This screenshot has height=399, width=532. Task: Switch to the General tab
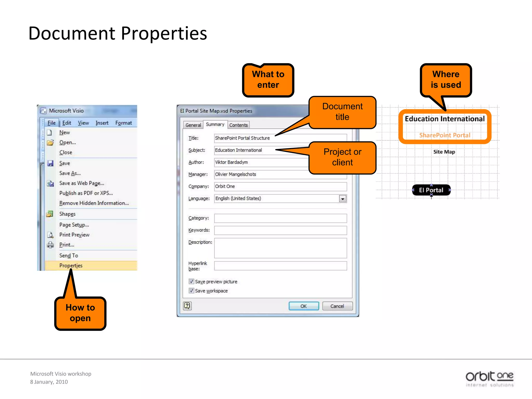point(193,125)
